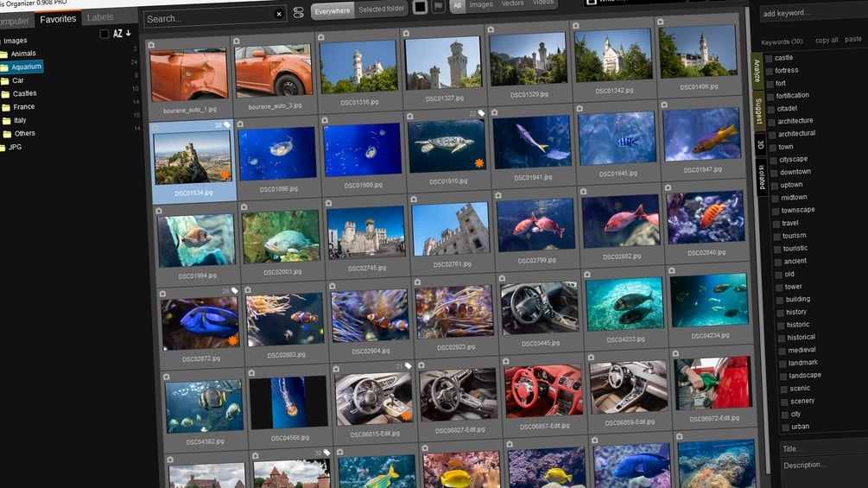Viewport: 868px width, 488px height.
Task: Select the Aquarium folder
Action: pos(21,67)
